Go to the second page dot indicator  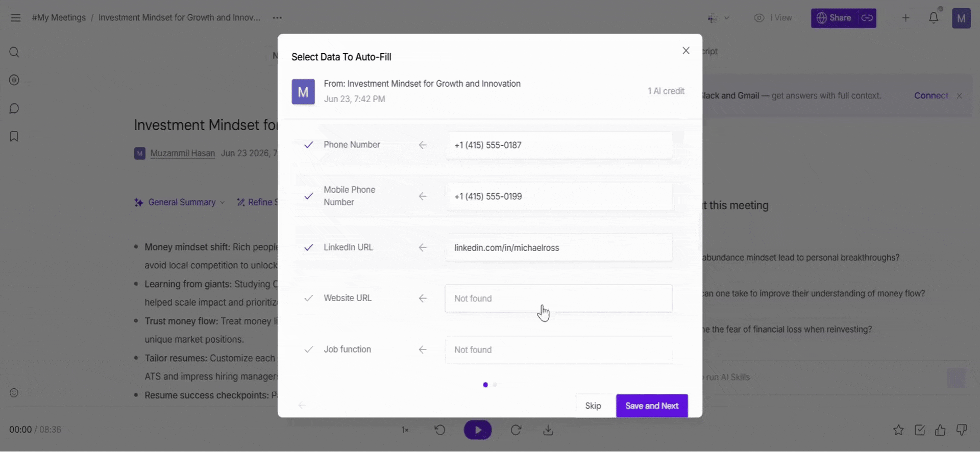click(x=495, y=385)
